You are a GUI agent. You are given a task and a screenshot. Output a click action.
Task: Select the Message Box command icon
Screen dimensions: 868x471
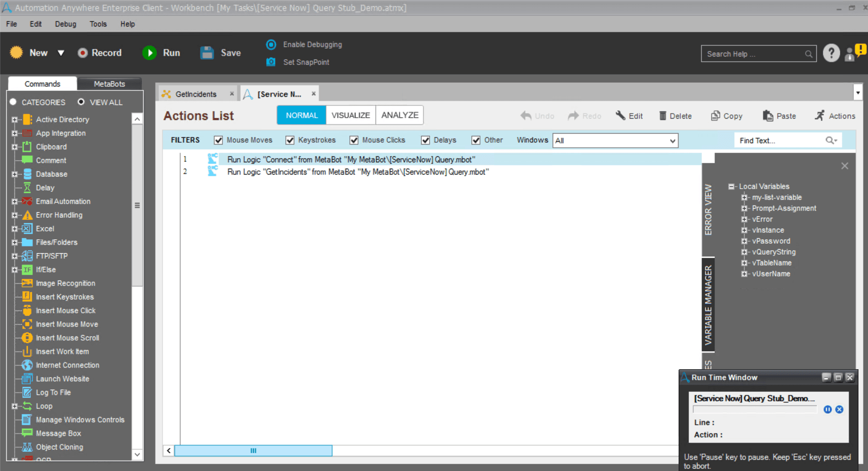(27, 433)
